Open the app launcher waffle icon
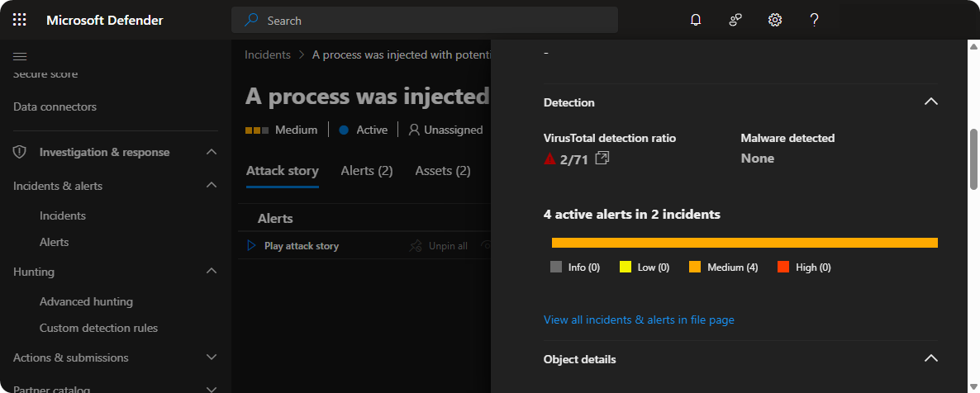 coord(20,20)
